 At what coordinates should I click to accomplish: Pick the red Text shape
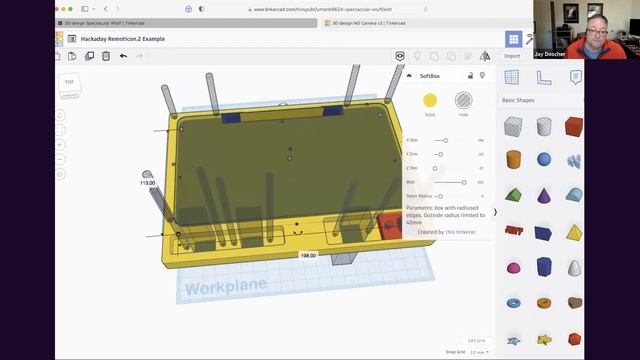pyautogui.click(x=514, y=231)
